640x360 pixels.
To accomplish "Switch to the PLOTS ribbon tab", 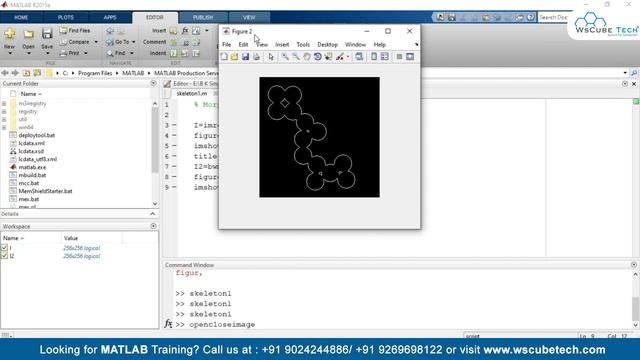I will (65, 18).
